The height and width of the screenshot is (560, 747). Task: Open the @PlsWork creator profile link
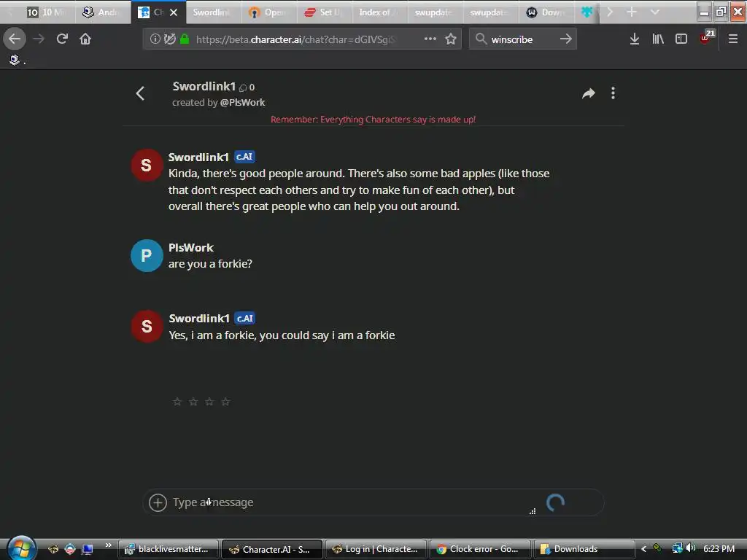242,102
